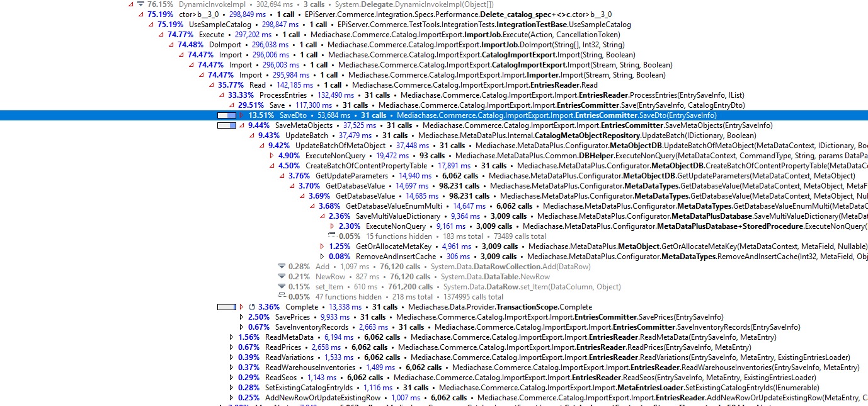Expand the ReadMetaData node
868x406 pixels.
(x=231, y=337)
